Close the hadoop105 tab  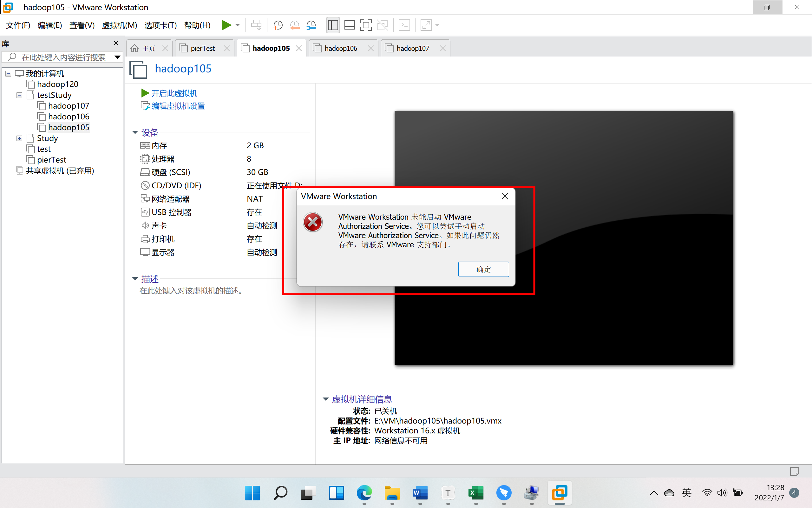pos(299,48)
